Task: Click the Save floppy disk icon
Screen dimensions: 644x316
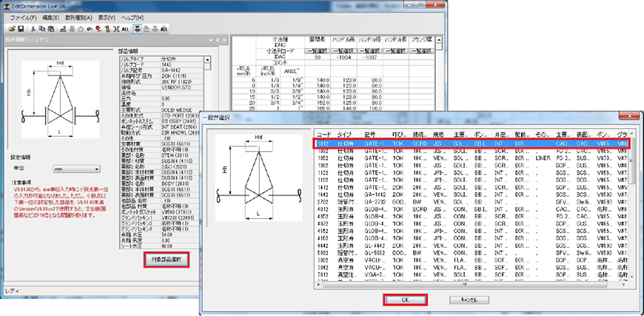Action: [x=21, y=29]
